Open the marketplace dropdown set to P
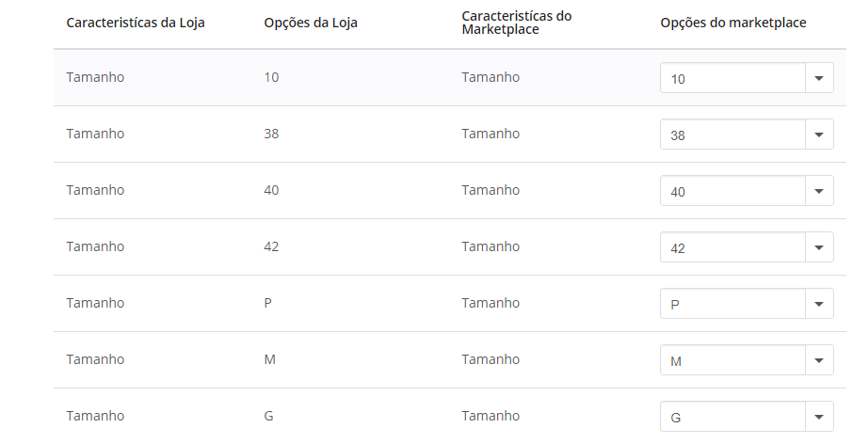The image size is (868, 444). coord(747,304)
